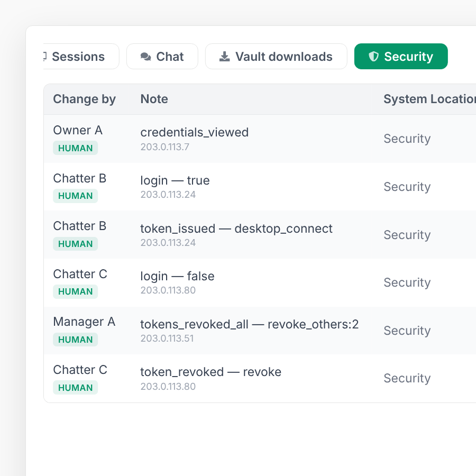Open the Vault downloads tab
Screen dimensions: 476x476
(x=276, y=57)
